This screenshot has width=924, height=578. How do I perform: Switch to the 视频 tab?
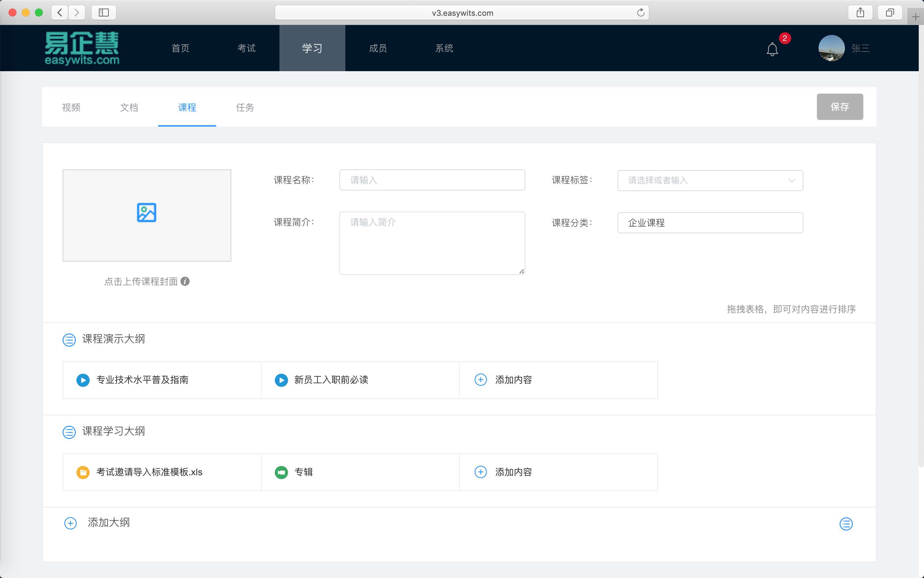coord(71,107)
